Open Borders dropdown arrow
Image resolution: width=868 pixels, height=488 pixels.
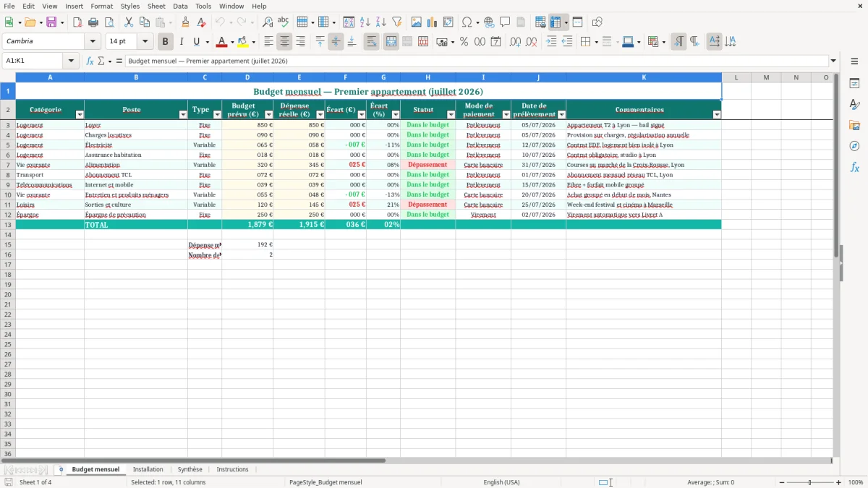(595, 42)
